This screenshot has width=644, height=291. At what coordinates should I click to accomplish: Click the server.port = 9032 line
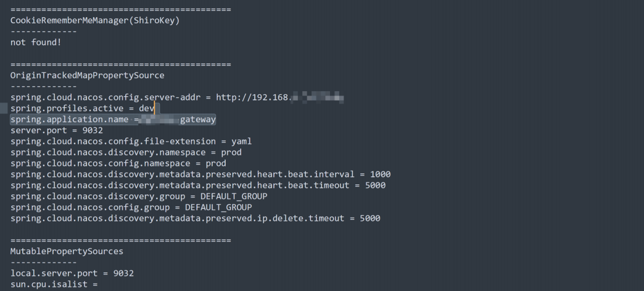point(47,130)
